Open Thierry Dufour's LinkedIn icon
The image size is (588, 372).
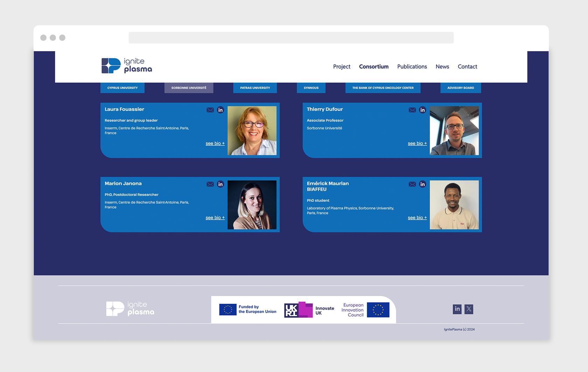(422, 110)
